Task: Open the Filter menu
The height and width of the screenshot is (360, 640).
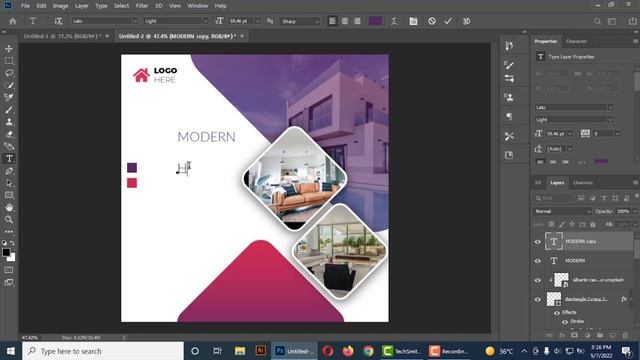Action: [142, 6]
